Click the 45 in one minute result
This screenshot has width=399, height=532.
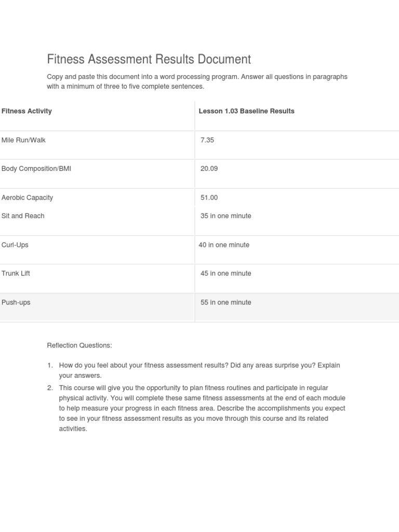(x=225, y=274)
